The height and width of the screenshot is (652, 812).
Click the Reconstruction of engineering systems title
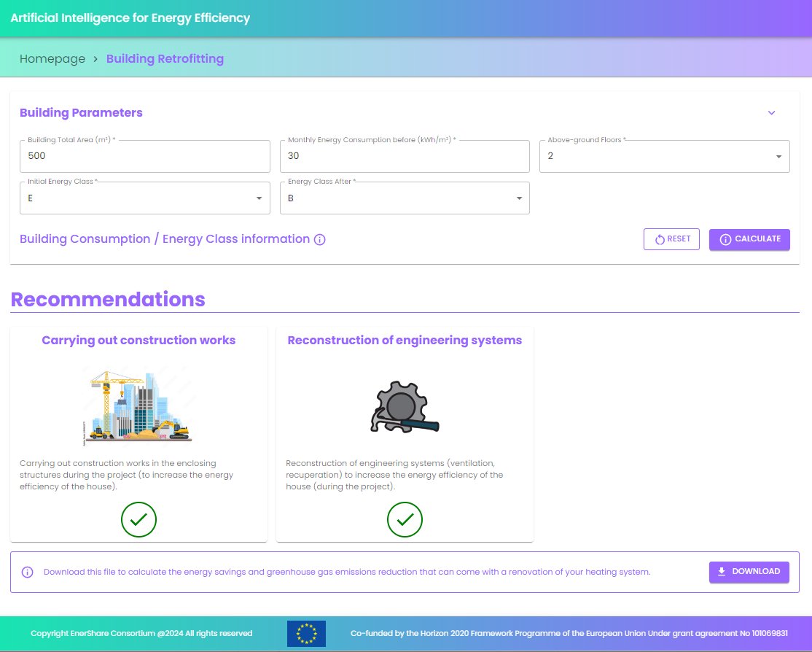405,341
